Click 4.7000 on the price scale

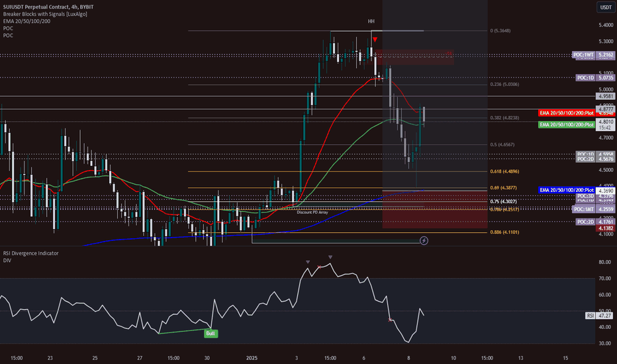[606, 138]
